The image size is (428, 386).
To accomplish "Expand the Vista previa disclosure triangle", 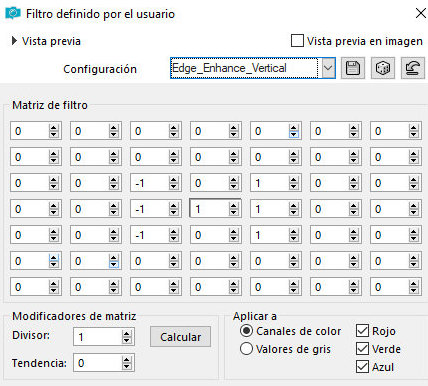I will [14, 41].
